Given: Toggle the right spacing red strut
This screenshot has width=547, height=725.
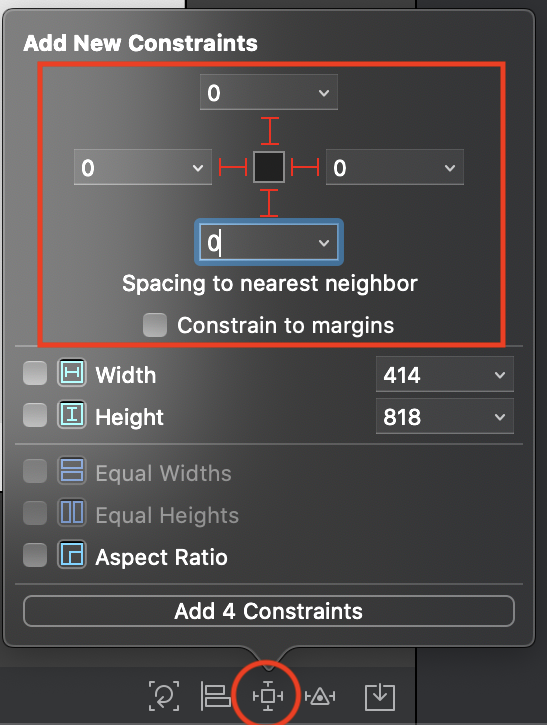Looking at the screenshot, I should click(x=305, y=167).
